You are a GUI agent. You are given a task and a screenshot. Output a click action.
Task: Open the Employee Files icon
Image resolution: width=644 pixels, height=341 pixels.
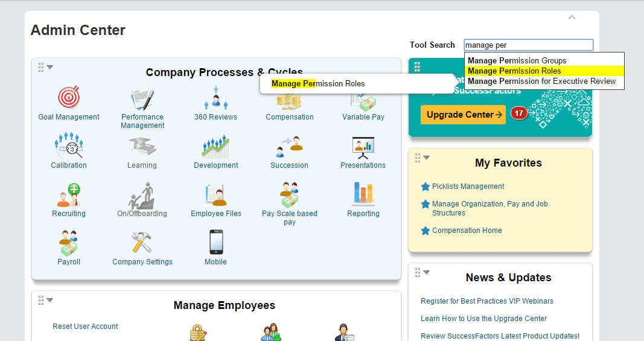216,195
